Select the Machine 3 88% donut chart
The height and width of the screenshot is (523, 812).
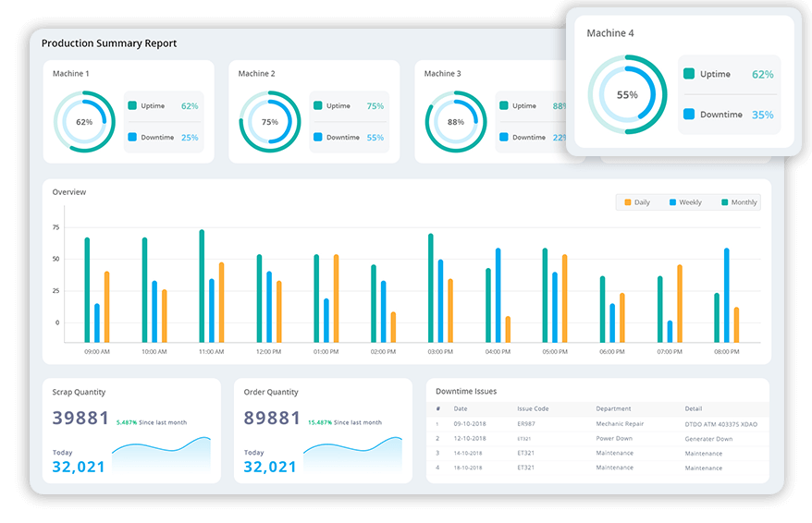click(x=456, y=121)
